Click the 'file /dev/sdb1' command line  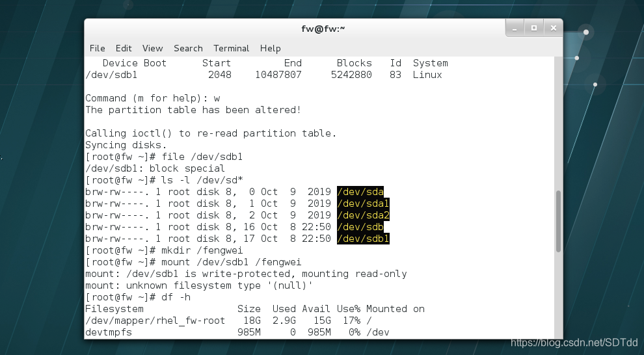coord(164,157)
